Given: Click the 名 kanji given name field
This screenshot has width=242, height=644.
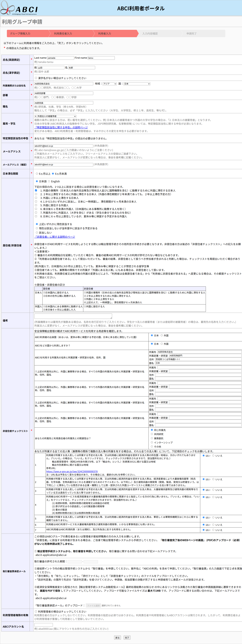Looking at the screenshot, I should (x=82, y=68).
